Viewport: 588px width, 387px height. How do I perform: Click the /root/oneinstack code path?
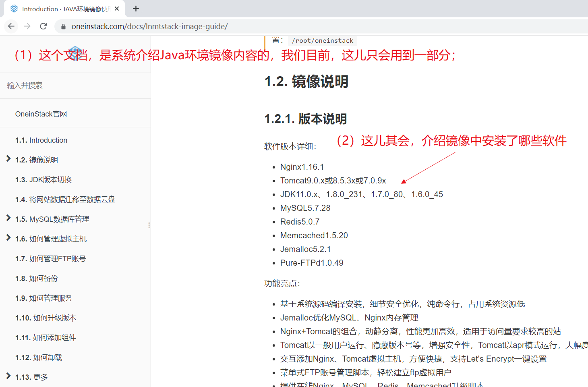(323, 41)
